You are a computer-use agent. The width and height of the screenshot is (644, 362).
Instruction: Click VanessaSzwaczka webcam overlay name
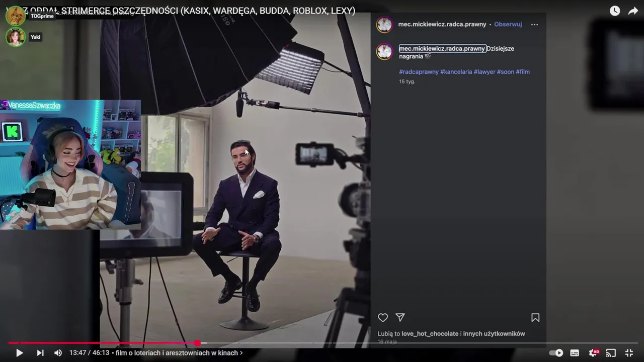pos(33,106)
